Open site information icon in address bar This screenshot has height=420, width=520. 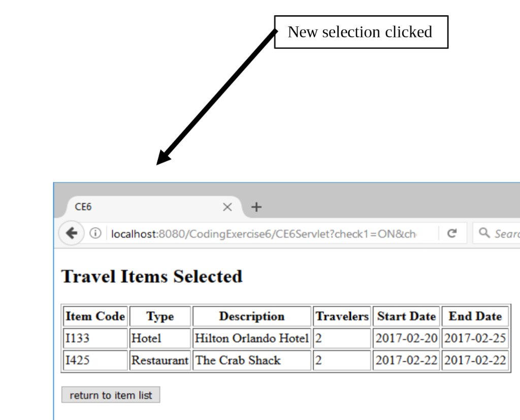point(95,233)
